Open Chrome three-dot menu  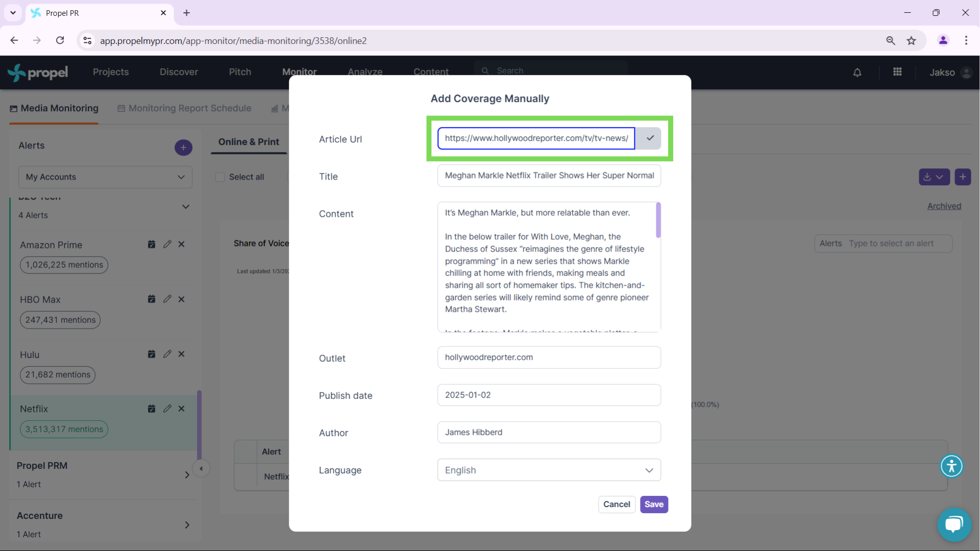(966, 40)
